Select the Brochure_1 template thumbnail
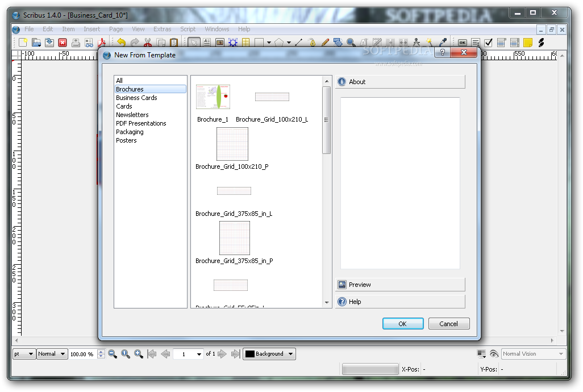Viewport: 583px width, 392px height. click(213, 97)
